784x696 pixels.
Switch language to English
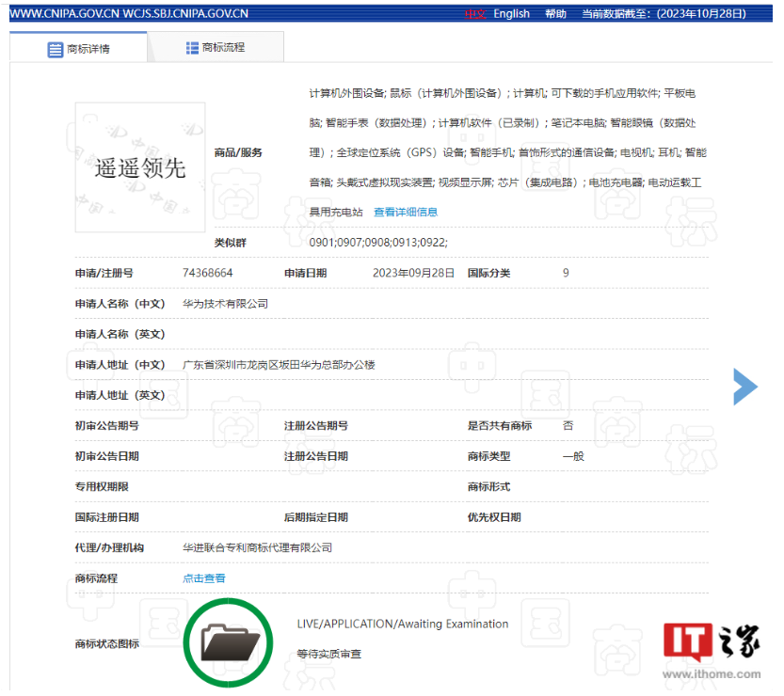click(x=511, y=14)
